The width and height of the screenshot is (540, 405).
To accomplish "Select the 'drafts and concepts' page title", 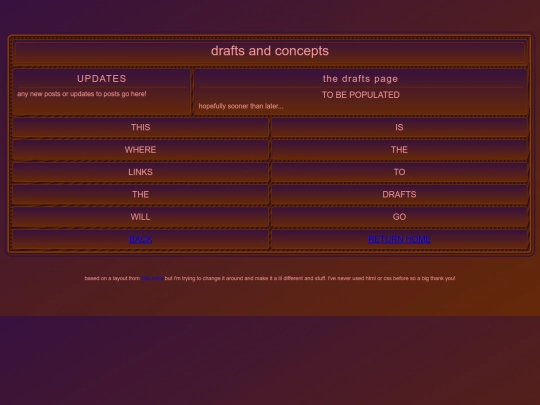I will pos(270,51).
